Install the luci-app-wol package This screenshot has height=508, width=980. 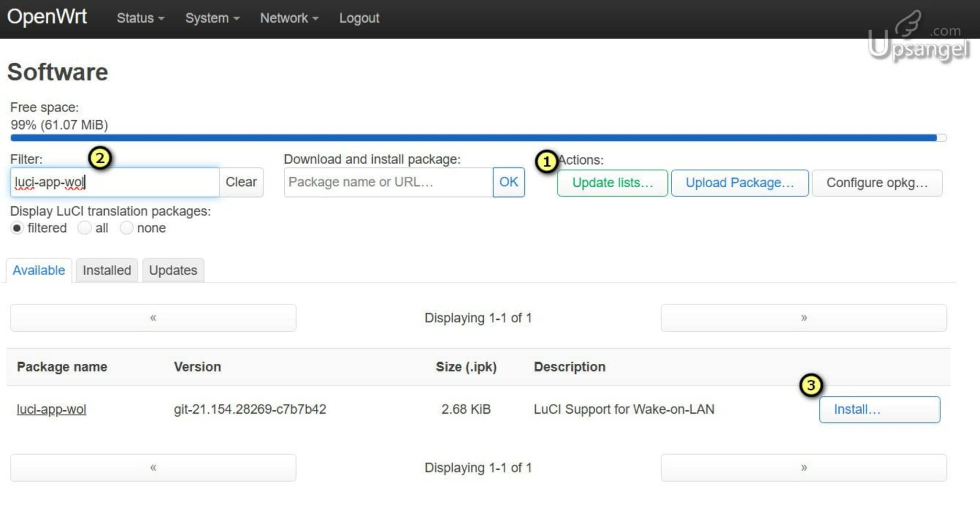pos(880,409)
